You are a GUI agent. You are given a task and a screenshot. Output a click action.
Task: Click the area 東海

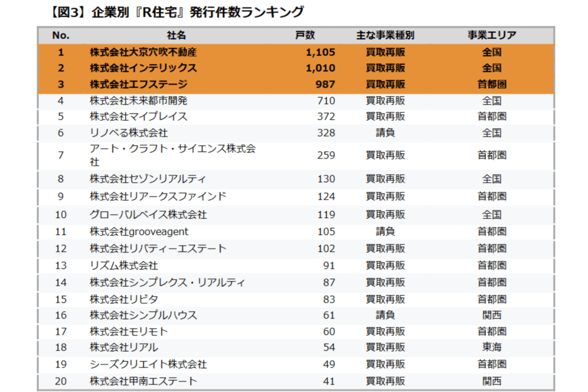[x=492, y=347]
